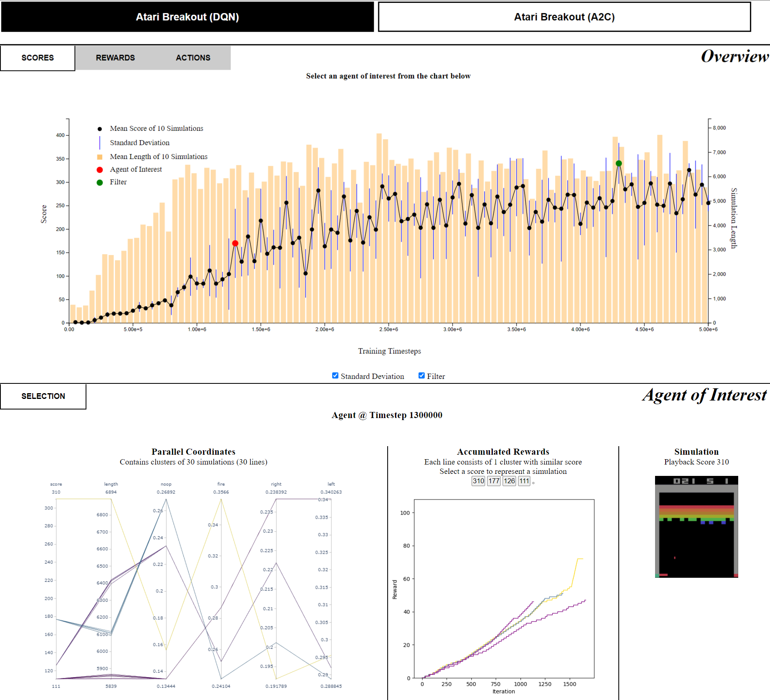Viewport: 770px width, 700px height.
Task: Open the REWARDS tab
Action: pyautogui.click(x=115, y=58)
